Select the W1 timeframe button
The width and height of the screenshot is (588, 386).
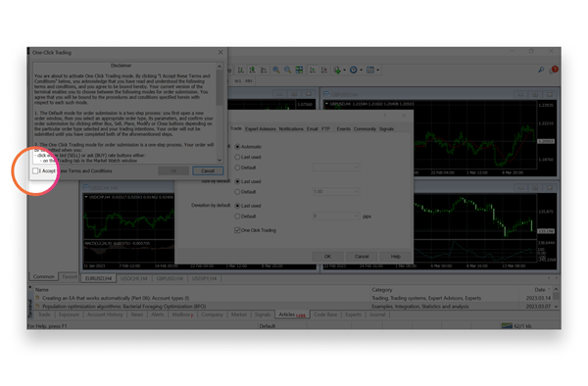click(x=238, y=81)
